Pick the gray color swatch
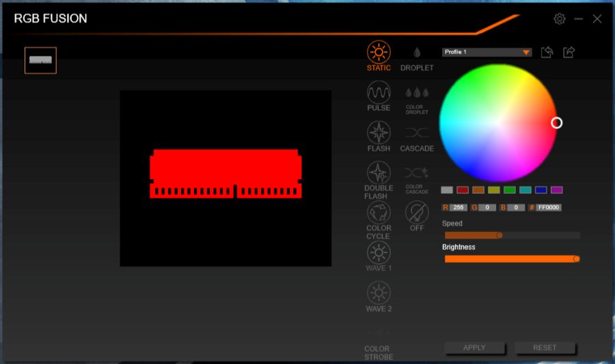This screenshot has width=615, height=364. pos(447,190)
